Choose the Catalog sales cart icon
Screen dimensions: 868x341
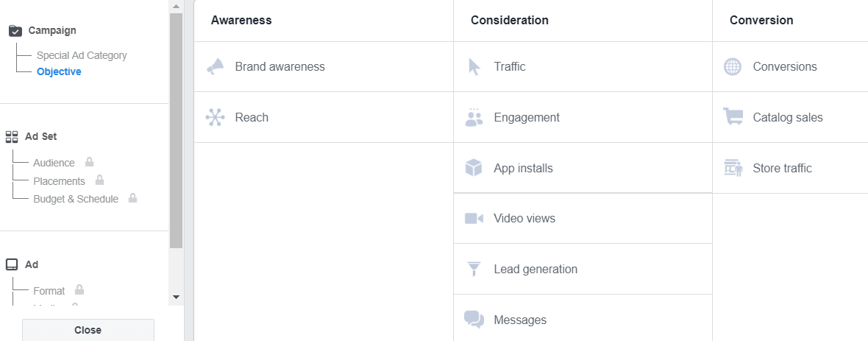click(x=733, y=117)
